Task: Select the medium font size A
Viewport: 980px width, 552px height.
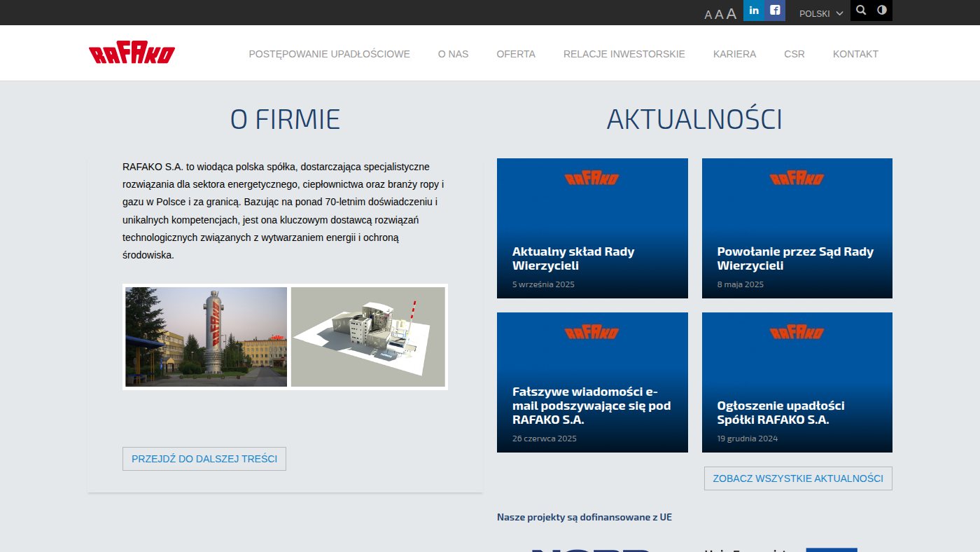Action: tap(719, 15)
